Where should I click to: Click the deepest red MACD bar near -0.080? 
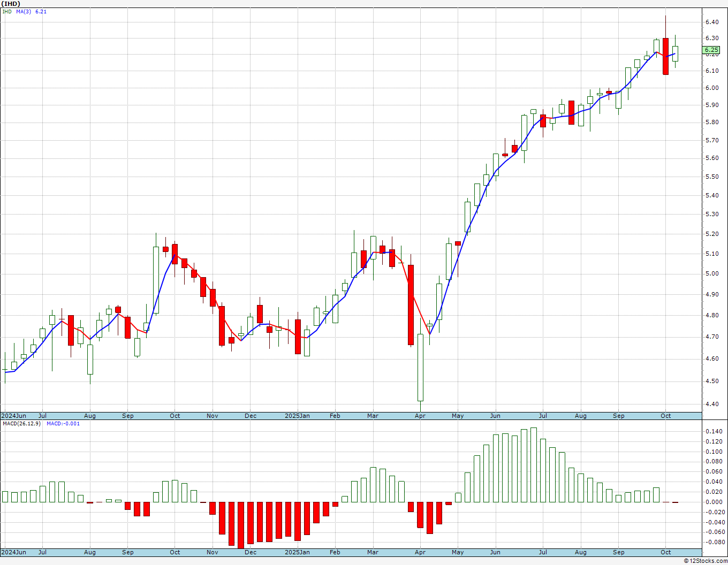click(241, 525)
